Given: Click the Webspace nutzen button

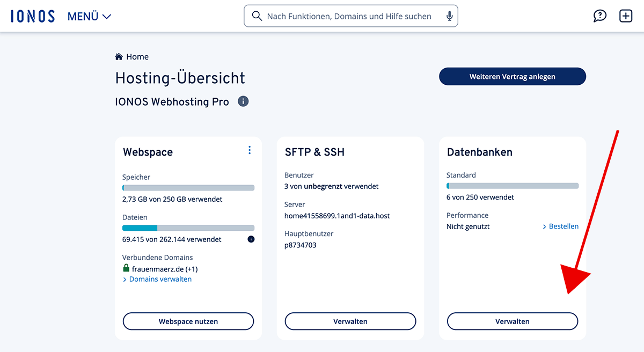Looking at the screenshot, I should 188,321.
